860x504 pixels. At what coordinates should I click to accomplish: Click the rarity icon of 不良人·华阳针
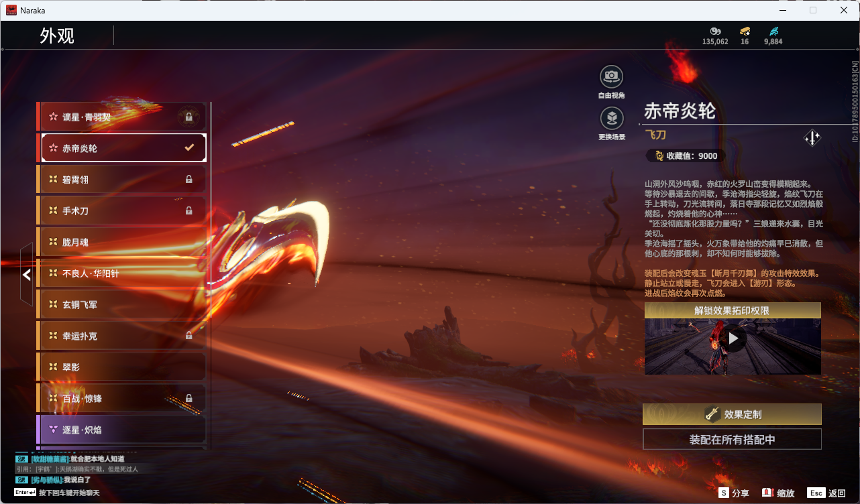(53, 273)
